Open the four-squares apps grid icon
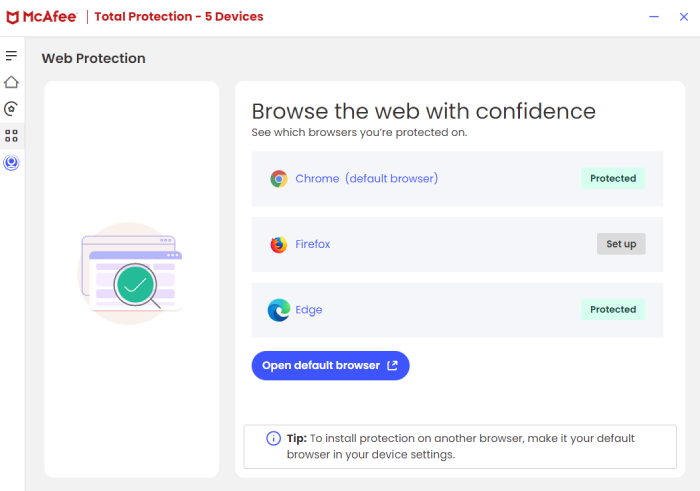The image size is (700, 491). pos(11,135)
